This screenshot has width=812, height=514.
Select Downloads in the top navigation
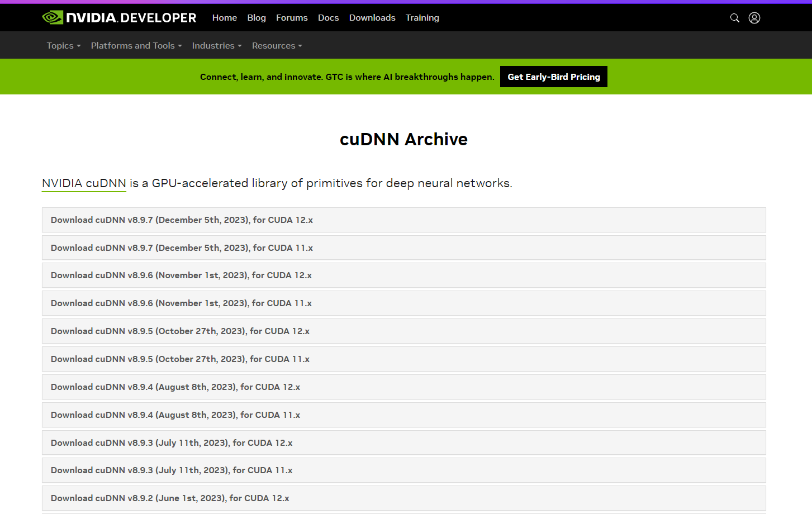pyautogui.click(x=372, y=18)
